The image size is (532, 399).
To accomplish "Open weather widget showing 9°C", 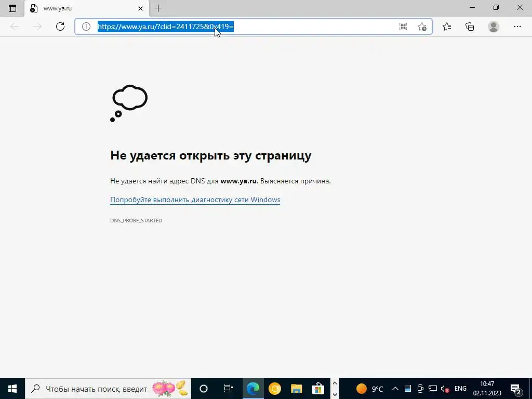I will (x=369, y=389).
